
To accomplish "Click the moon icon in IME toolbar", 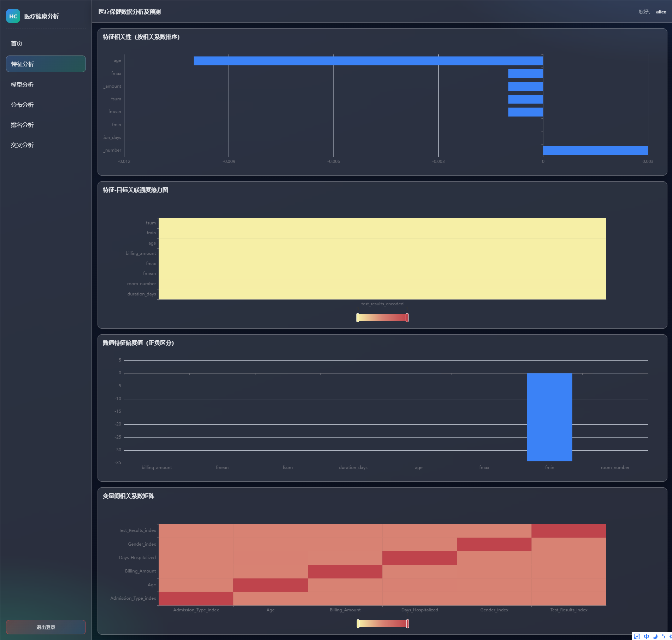I will pos(655,636).
